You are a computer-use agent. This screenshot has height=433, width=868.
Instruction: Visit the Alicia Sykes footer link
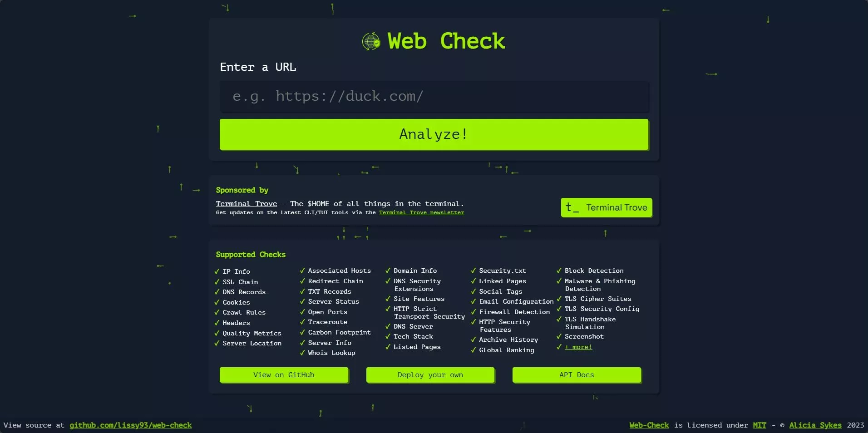815,425
